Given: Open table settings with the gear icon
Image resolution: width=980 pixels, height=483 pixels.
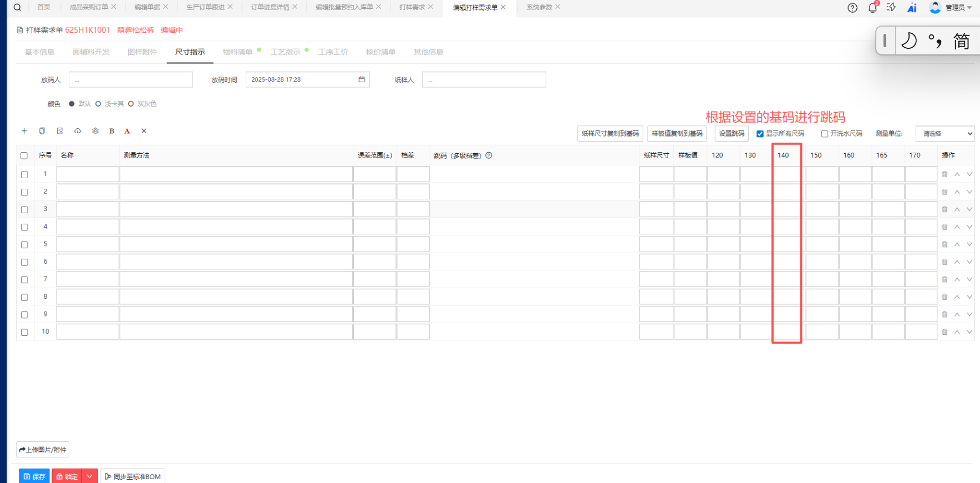Looking at the screenshot, I should [x=95, y=131].
